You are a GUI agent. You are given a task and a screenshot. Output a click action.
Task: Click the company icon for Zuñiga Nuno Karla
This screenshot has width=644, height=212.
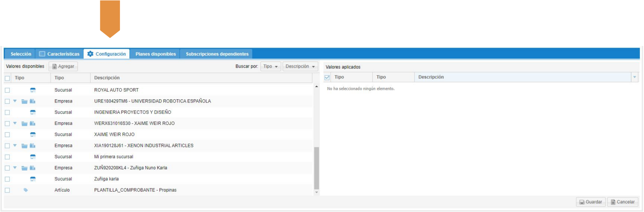33,168
